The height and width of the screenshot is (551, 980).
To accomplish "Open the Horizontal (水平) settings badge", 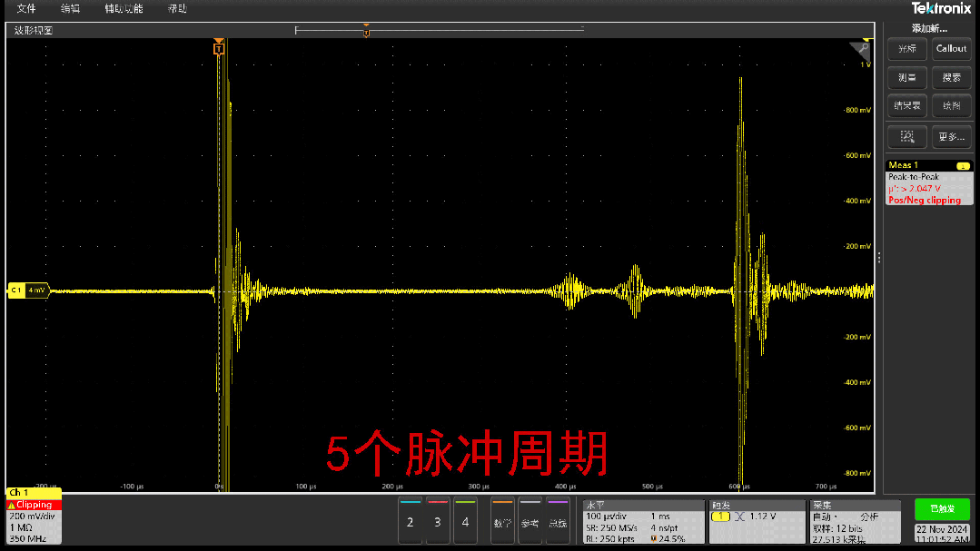I will (643, 521).
